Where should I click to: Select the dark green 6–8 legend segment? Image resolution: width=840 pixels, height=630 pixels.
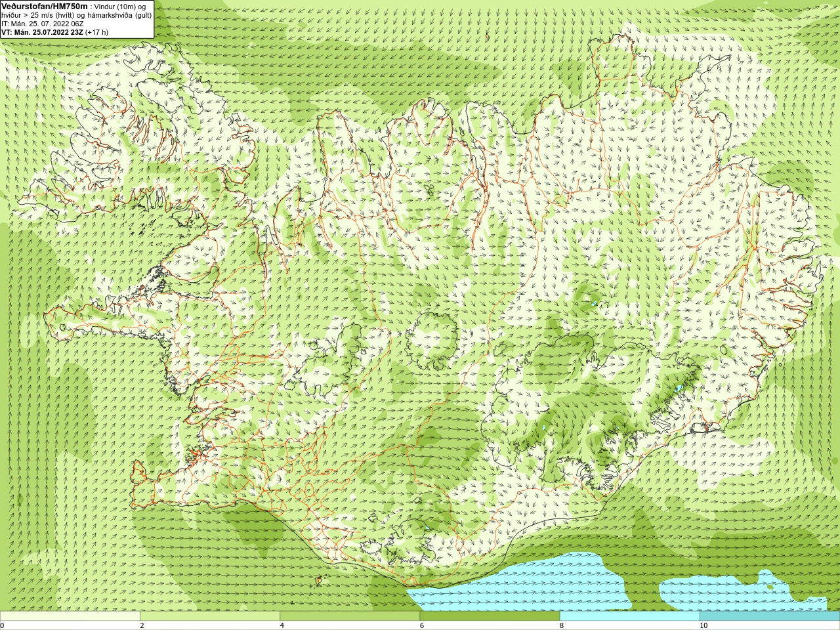(x=490, y=616)
